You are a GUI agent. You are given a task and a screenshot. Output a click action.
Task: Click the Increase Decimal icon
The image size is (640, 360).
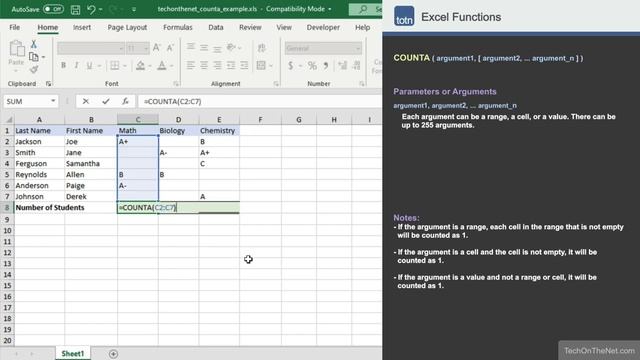pos(343,65)
